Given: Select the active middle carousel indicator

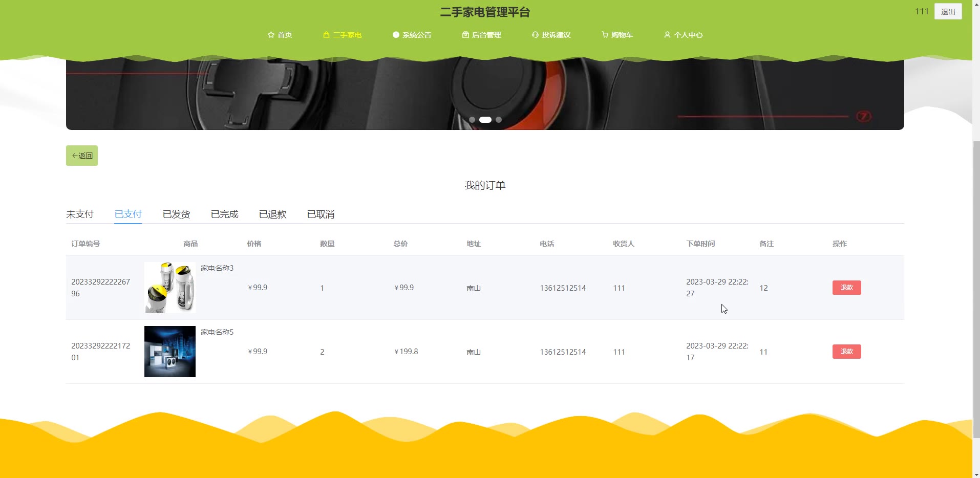Looking at the screenshot, I should point(485,120).
